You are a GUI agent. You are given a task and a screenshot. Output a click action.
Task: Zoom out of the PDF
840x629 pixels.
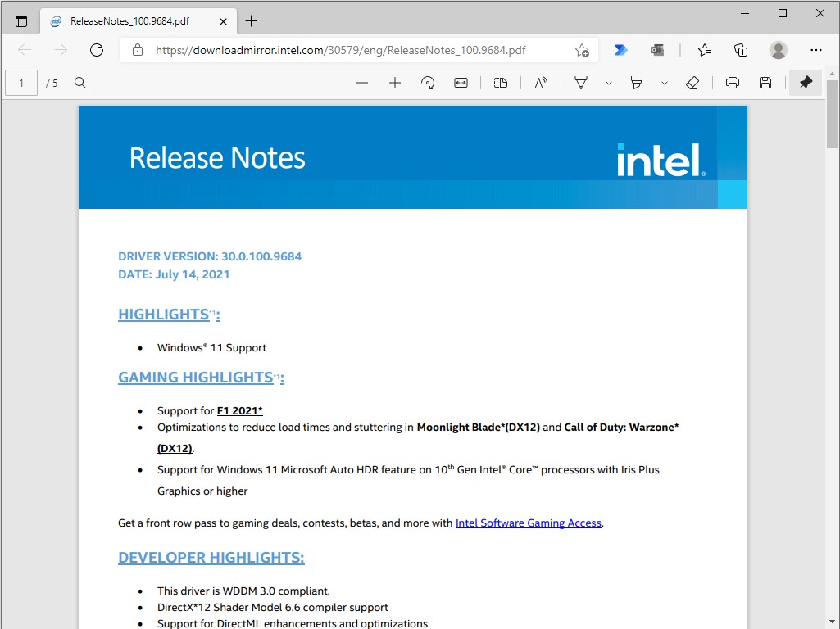click(362, 83)
